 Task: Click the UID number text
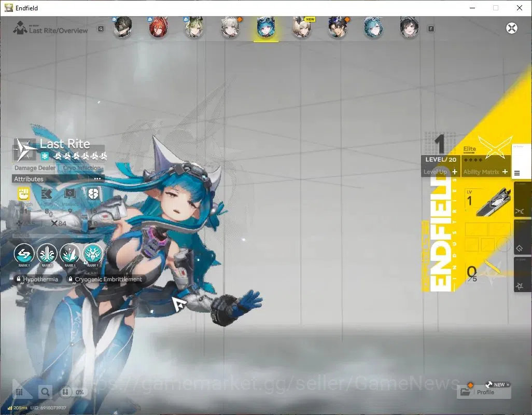48,408
